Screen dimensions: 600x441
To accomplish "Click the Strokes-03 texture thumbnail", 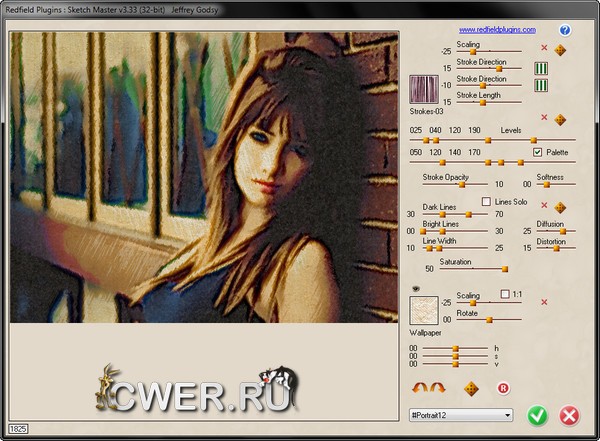I will tap(424, 90).
